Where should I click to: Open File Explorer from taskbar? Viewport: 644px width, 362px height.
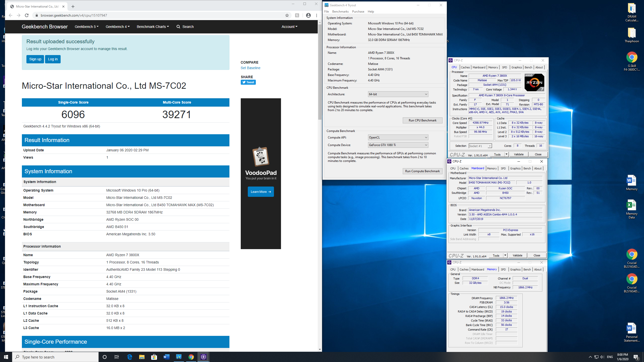point(142,357)
